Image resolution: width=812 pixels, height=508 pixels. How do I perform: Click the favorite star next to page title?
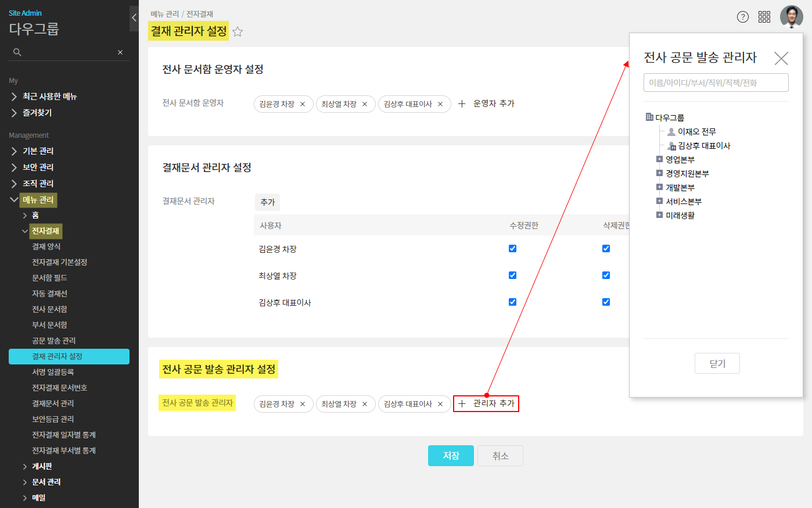pyautogui.click(x=238, y=32)
